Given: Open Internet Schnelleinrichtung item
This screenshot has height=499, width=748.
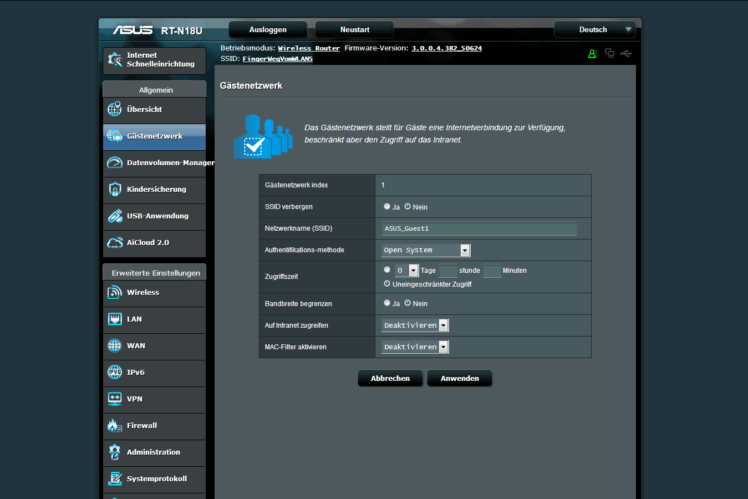Looking at the screenshot, I should 155,60.
